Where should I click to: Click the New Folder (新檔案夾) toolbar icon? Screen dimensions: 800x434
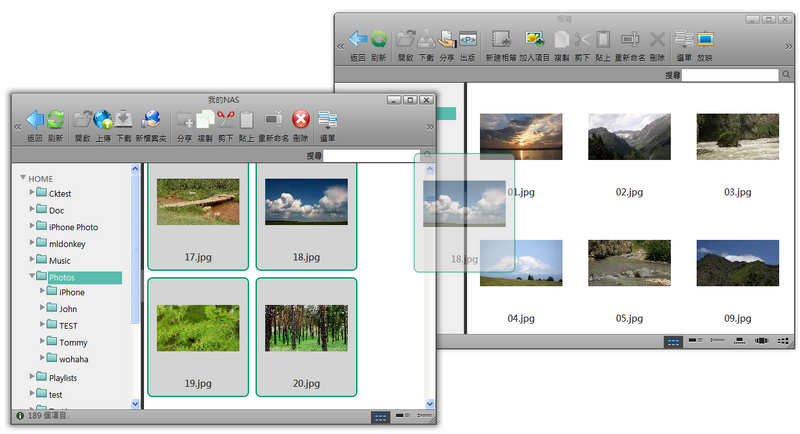point(151,120)
